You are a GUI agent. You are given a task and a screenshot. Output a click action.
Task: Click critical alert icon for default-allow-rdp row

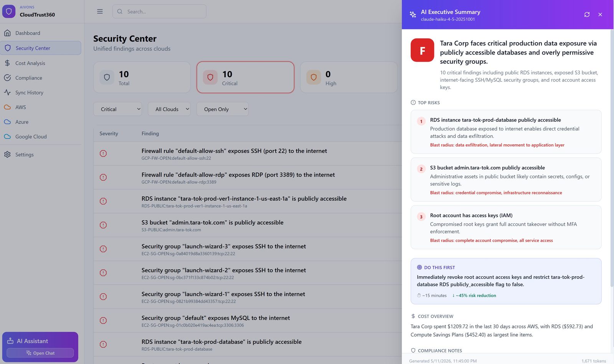click(103, 177)
